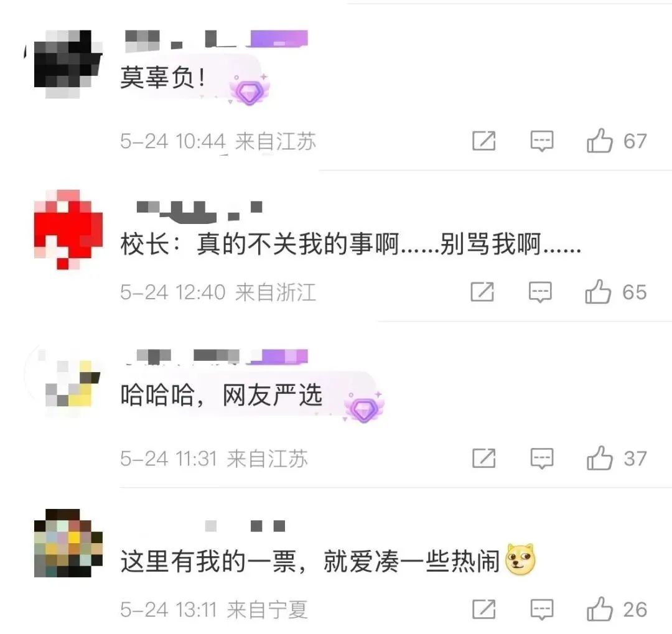
Task: Reply to the 莫辜负 comment
Action: coord(542,141)
